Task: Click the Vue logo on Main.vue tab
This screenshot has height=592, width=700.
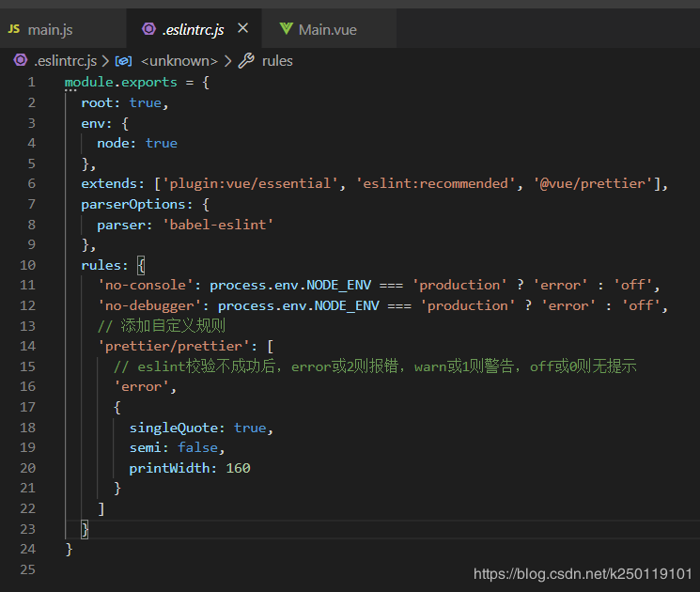Action: (x=286, y=29)
